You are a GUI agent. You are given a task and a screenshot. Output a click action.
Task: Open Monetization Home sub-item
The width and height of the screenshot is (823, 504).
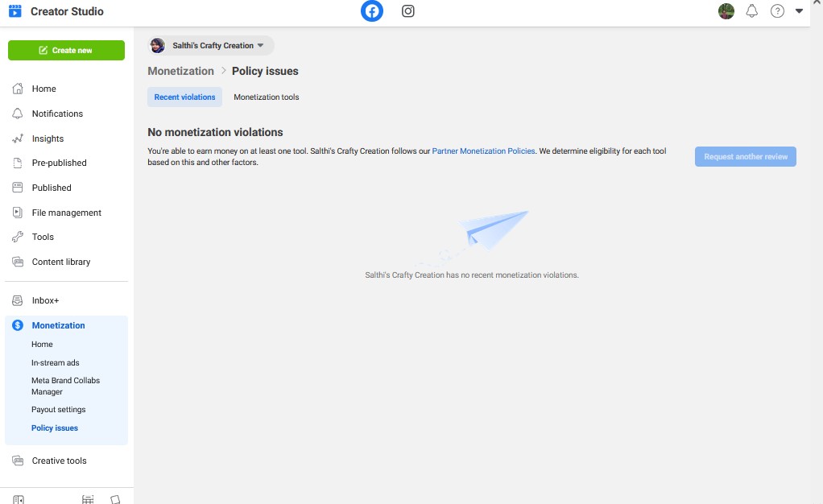click(x=42, y=345)
